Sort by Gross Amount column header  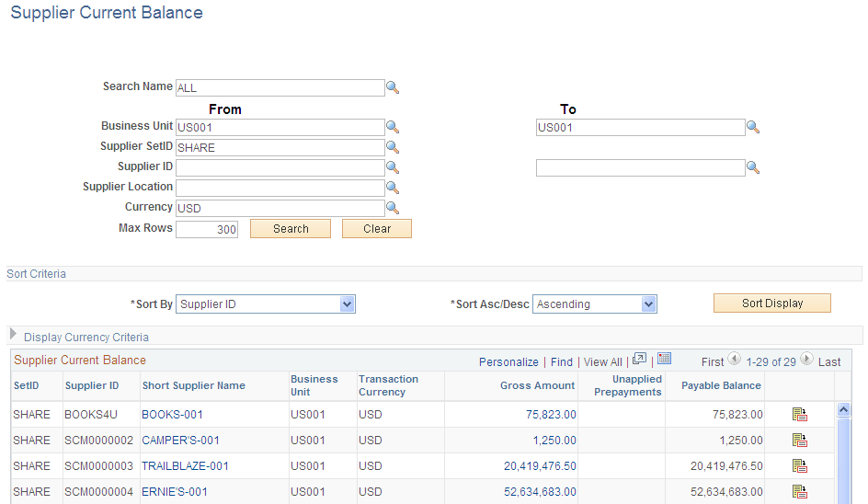tap(538, 385)
